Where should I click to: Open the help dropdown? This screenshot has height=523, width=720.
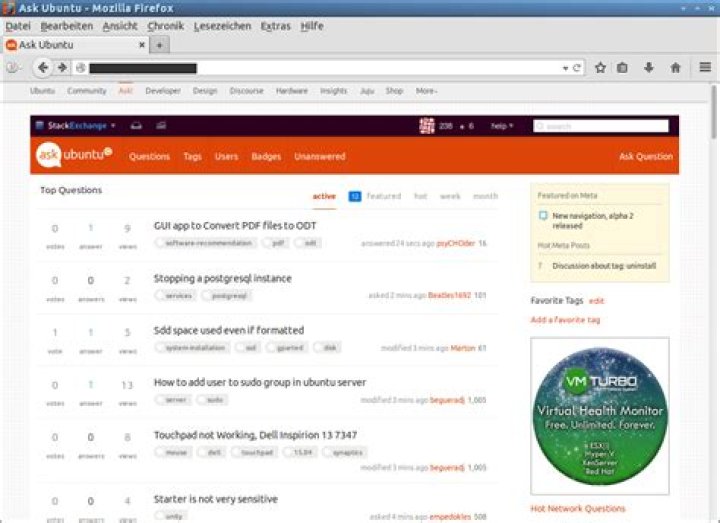[502, 126]
